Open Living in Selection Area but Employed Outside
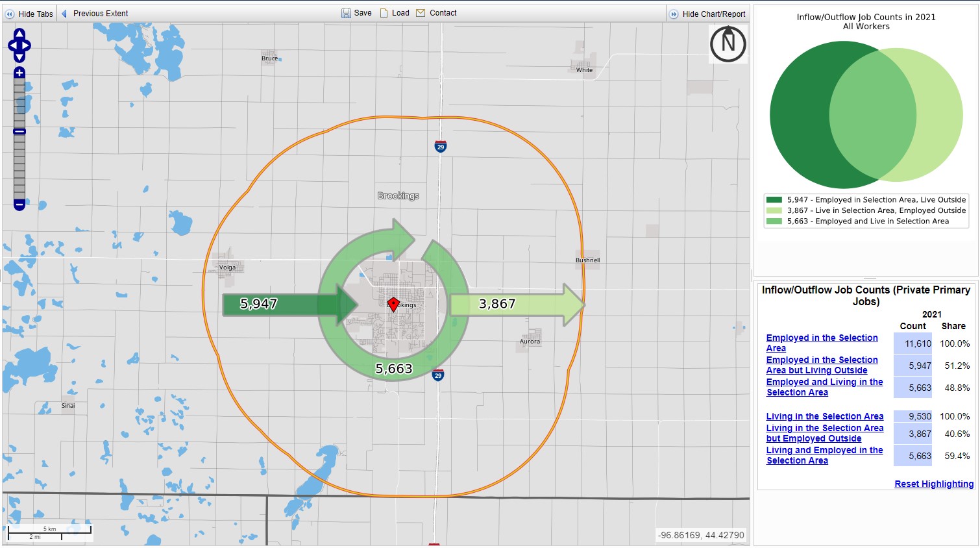 click(x=825, y=433)
